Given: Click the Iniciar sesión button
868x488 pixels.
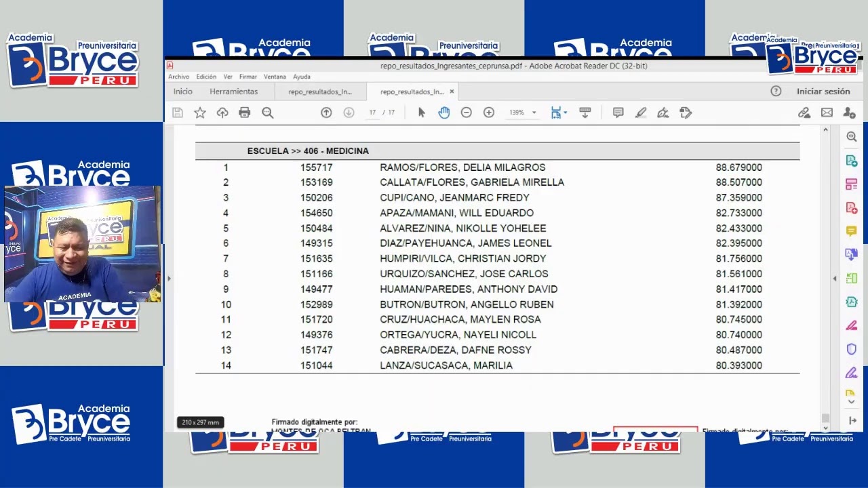Looking at the screenshot, I should coord(823,91).
